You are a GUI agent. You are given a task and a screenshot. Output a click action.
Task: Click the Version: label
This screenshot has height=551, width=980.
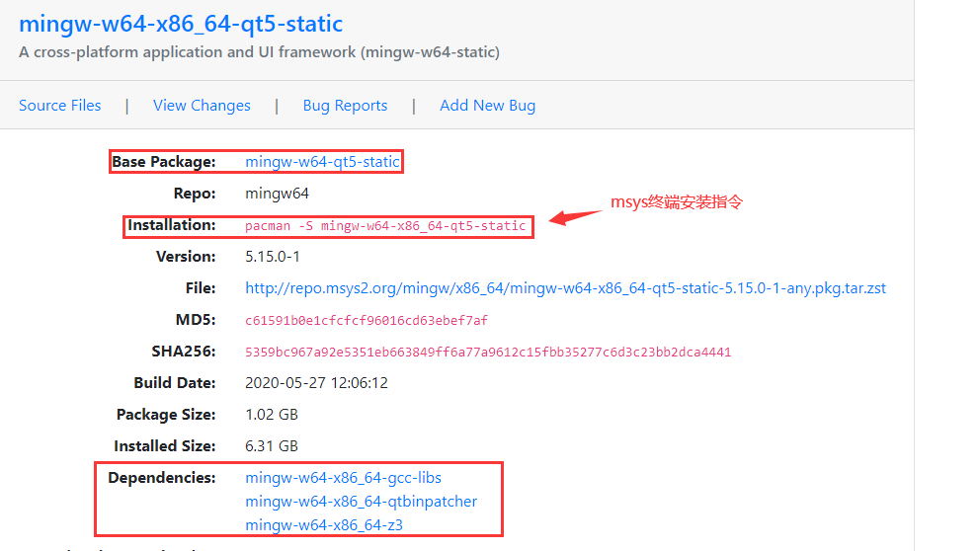186,257
